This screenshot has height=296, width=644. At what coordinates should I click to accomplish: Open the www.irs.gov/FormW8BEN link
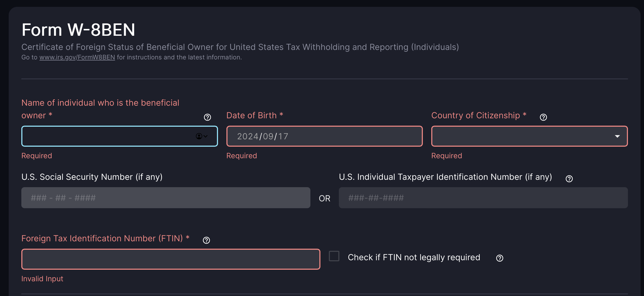point(77,57)
